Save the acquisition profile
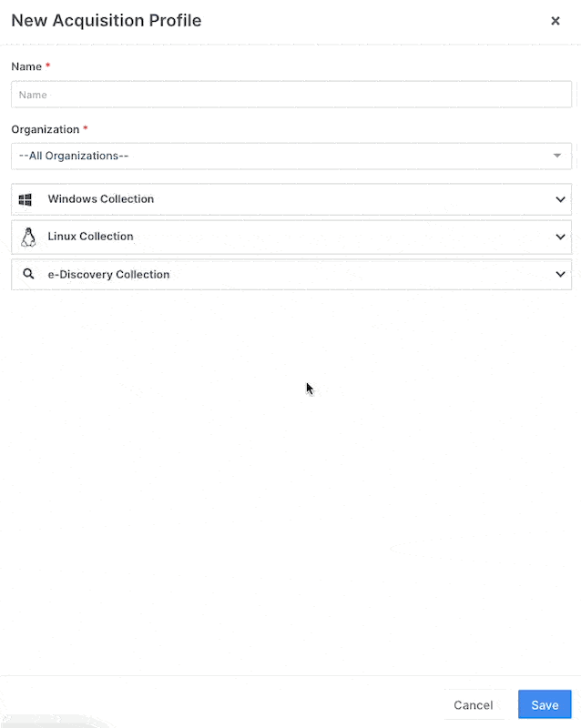This screenshot has width=581, height=728. point(545,705)
